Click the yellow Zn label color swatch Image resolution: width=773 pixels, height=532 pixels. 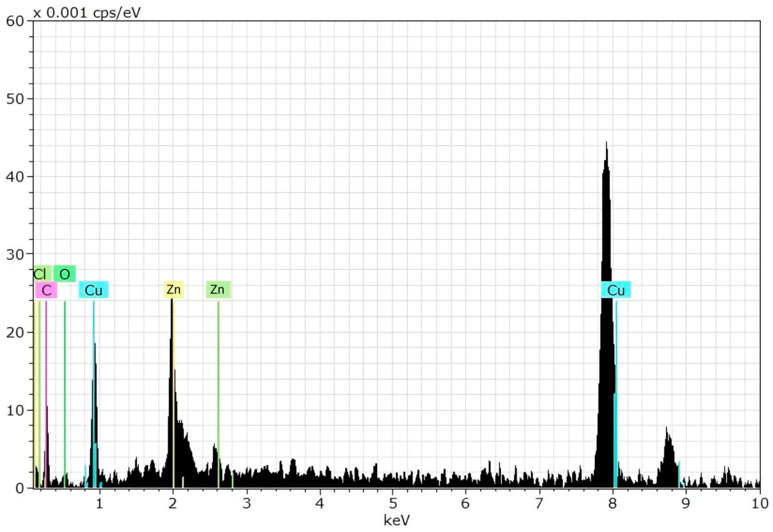pyautogui.click(x=174, y=290)
